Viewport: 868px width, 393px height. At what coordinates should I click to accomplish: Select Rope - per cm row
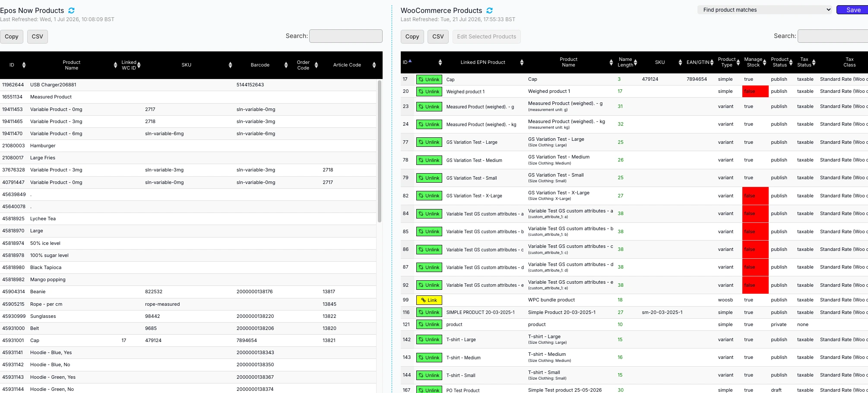point(188,304)
